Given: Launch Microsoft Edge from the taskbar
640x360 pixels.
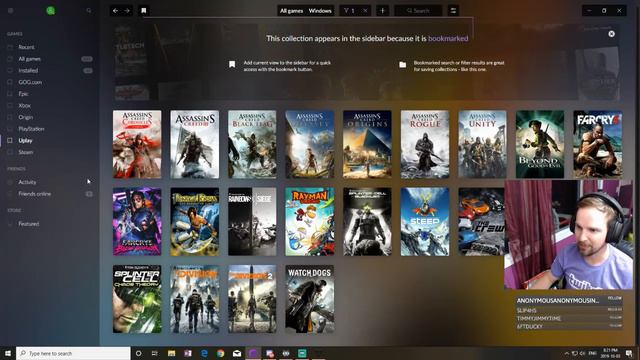Looking at the screenshot, I should coord(204,353).
